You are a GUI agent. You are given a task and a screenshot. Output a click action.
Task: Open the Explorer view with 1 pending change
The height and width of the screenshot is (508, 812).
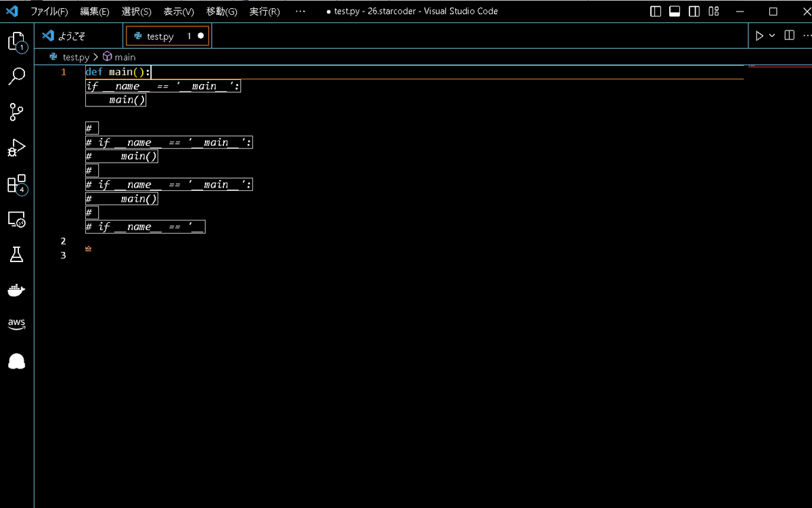click(17, 41)
